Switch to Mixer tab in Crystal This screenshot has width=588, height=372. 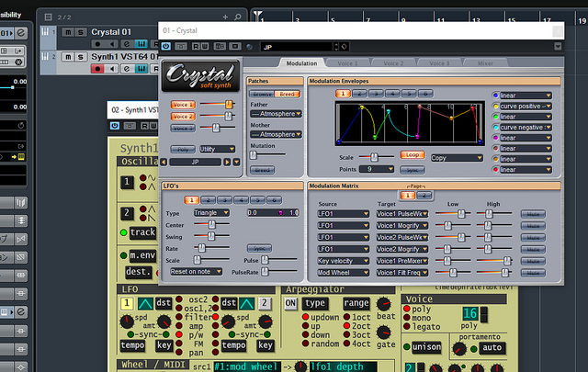tap(485, 63)
